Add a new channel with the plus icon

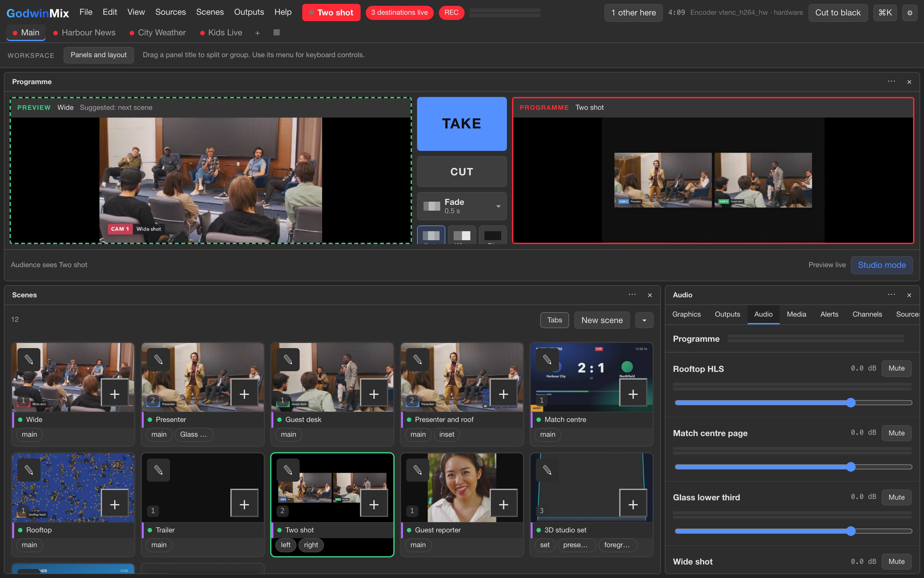point(257,33)
